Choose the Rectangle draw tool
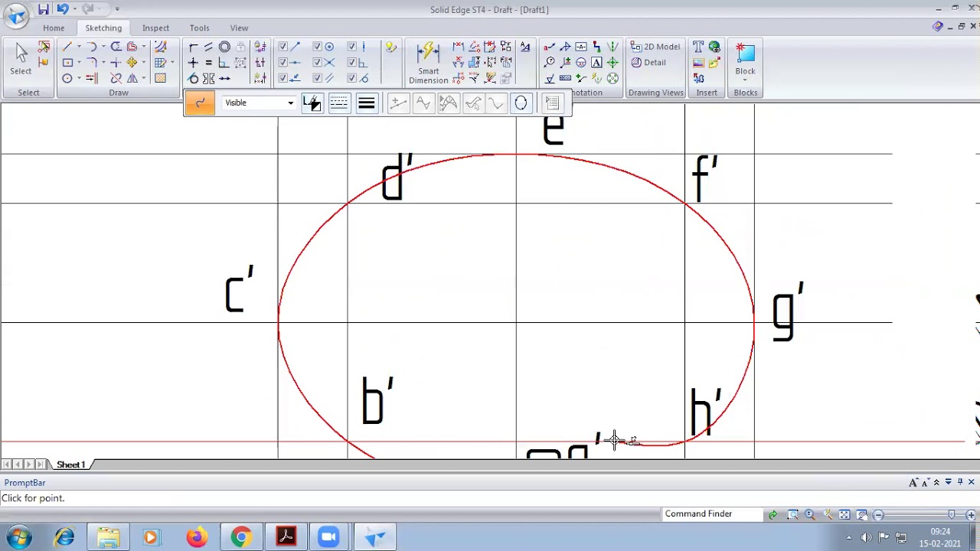 tap(67, 63)
